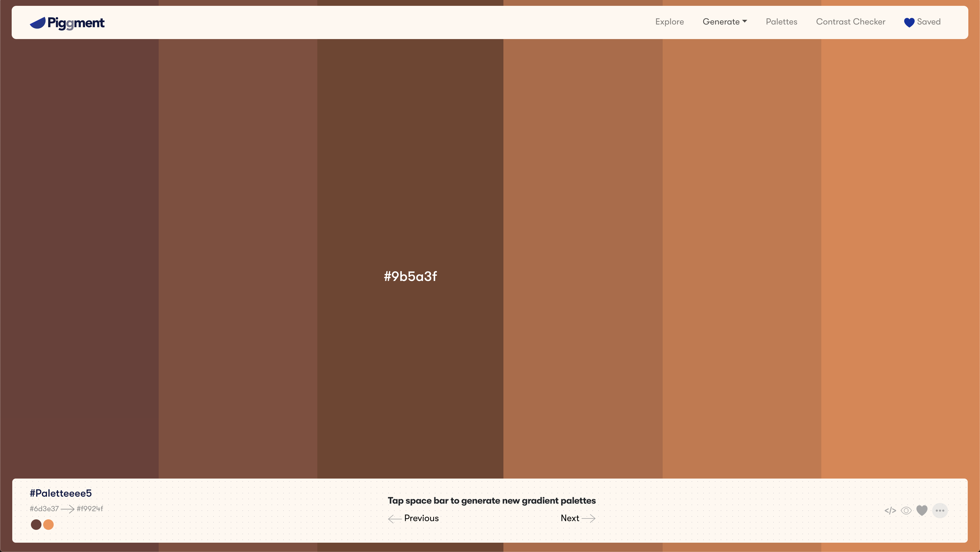Click the blue heart icon next to Saved

coord(909,22)
